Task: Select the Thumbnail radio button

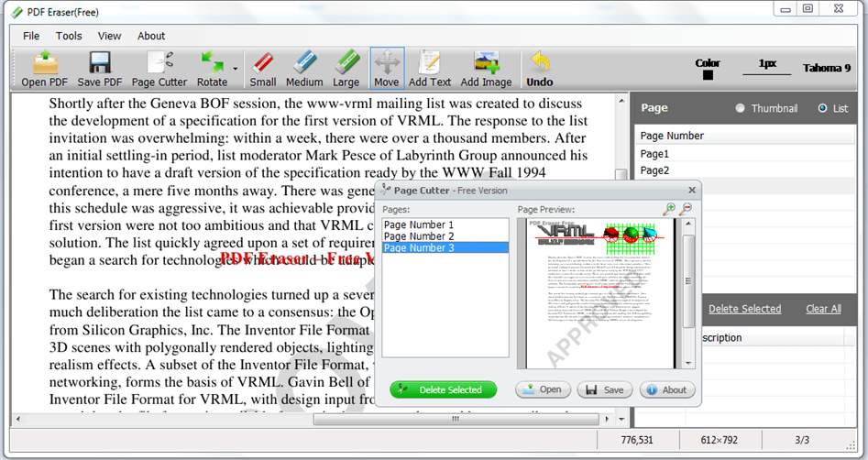Action: coord(740,108)
